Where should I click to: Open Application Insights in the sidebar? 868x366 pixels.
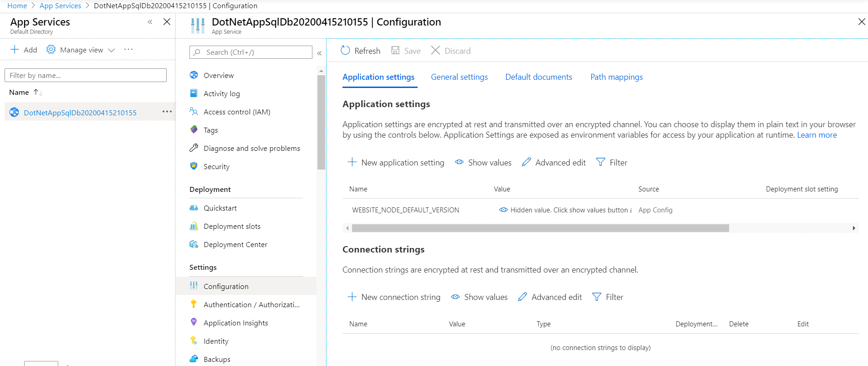tap(235, 323)
